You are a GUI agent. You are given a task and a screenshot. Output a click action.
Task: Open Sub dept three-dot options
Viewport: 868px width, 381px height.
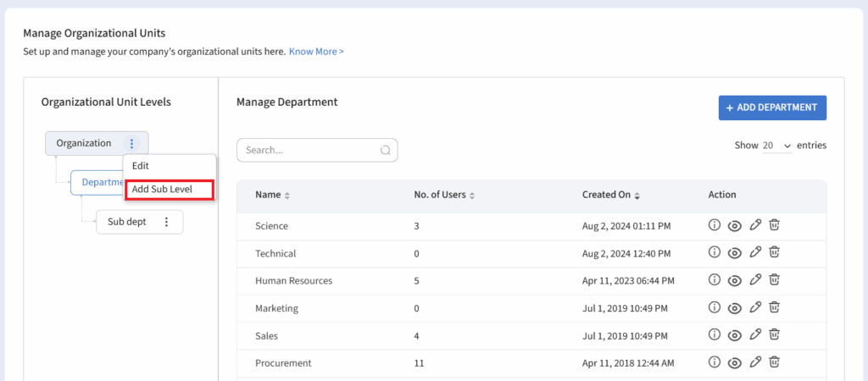[166, 223]
